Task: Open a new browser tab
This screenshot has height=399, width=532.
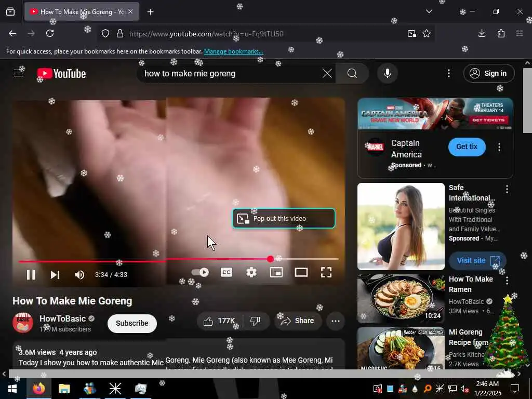Action: pos(150,12)
